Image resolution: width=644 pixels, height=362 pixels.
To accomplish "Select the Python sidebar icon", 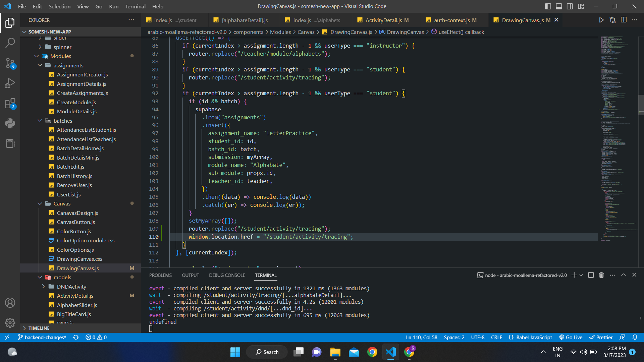I will 10,123.
